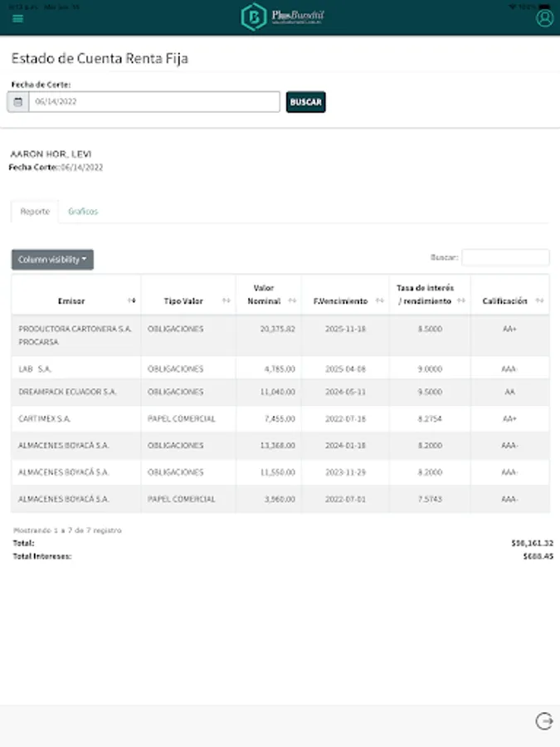Click the 8.2754 interest rate

coord(430,419)
